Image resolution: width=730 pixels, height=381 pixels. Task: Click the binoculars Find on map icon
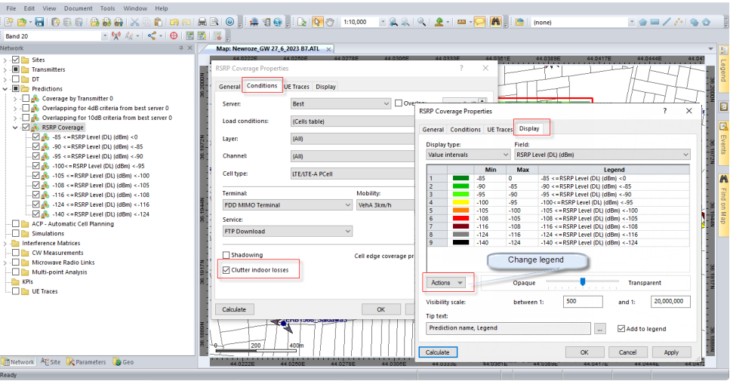tap(495, 22)
